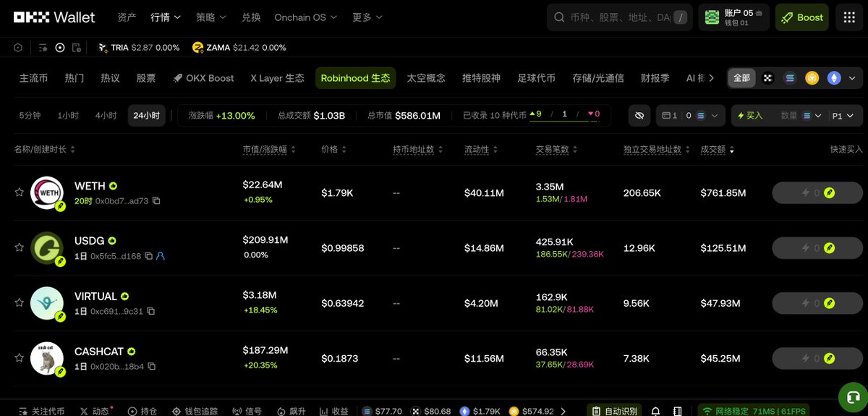Switch to the 热门 tab
The image size is (868, 416).
pos(74,78)
